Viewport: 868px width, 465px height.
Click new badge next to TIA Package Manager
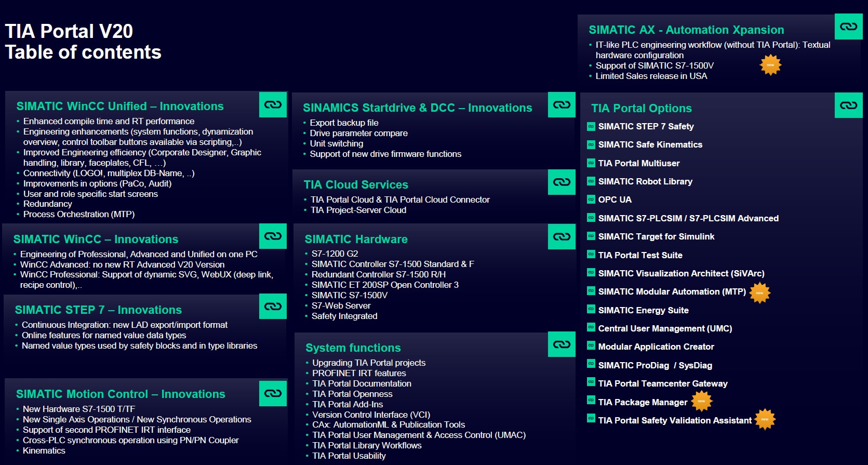click(x=701, y=401)
